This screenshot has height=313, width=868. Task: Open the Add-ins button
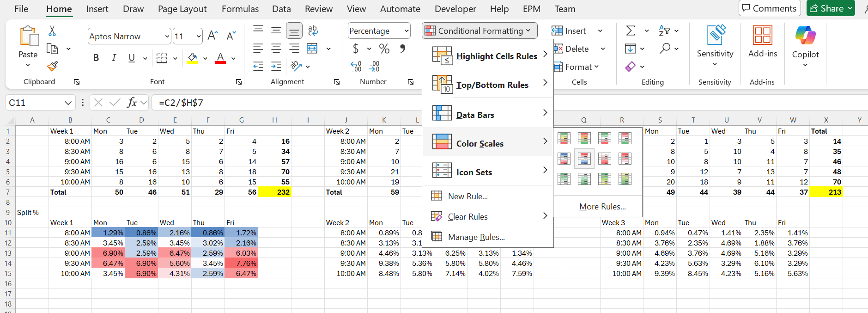(x=763, y=42)
